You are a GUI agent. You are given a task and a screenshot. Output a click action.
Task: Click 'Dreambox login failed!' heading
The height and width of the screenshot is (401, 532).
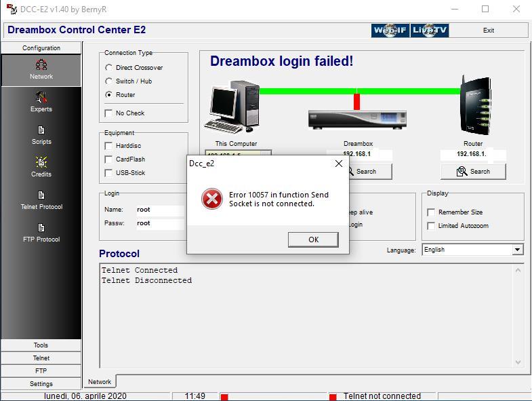(x=282, y=61)
